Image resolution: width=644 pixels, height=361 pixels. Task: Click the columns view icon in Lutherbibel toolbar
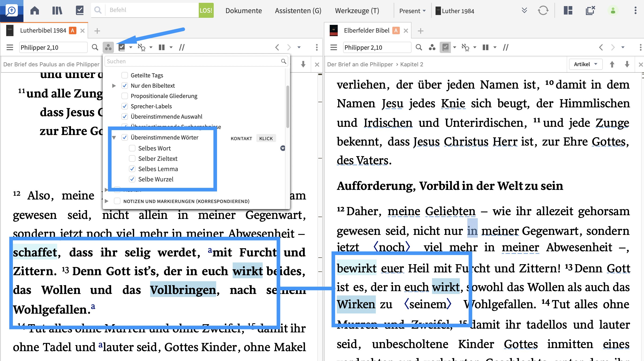tap(162, 47)
